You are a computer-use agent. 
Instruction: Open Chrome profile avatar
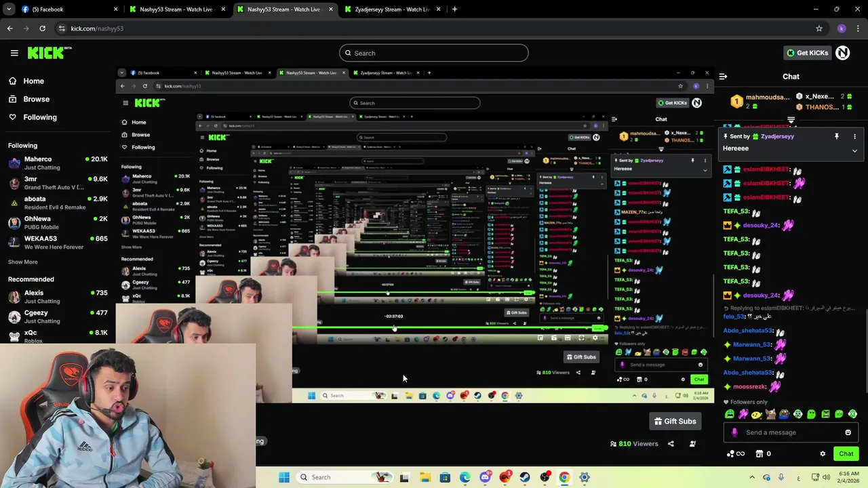[842, 28]
